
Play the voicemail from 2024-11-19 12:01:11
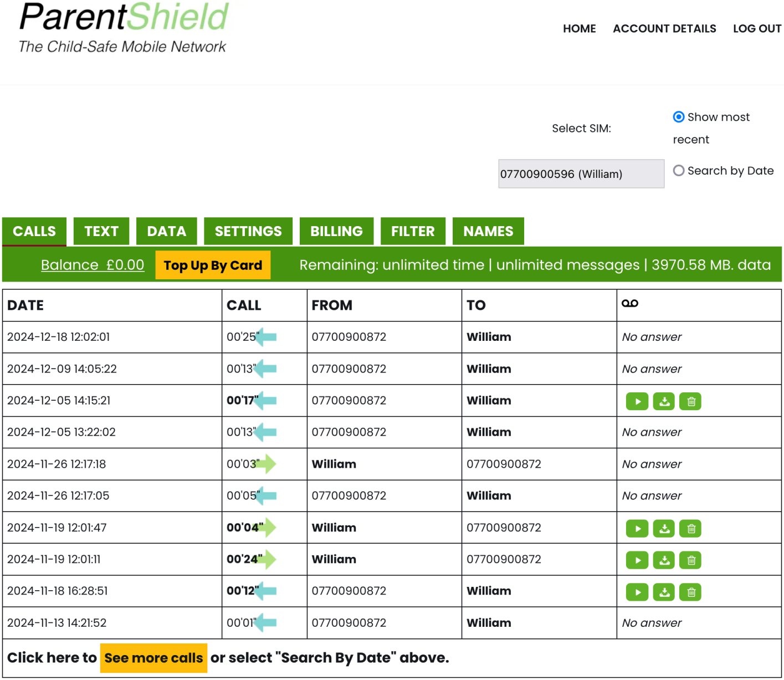point(637,560)
